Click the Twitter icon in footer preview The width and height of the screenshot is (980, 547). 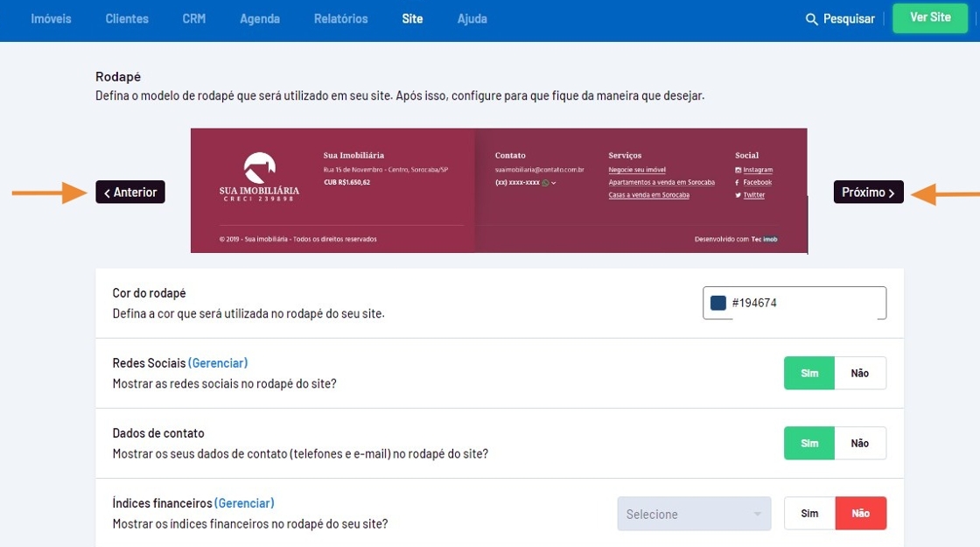click(738, 195)
